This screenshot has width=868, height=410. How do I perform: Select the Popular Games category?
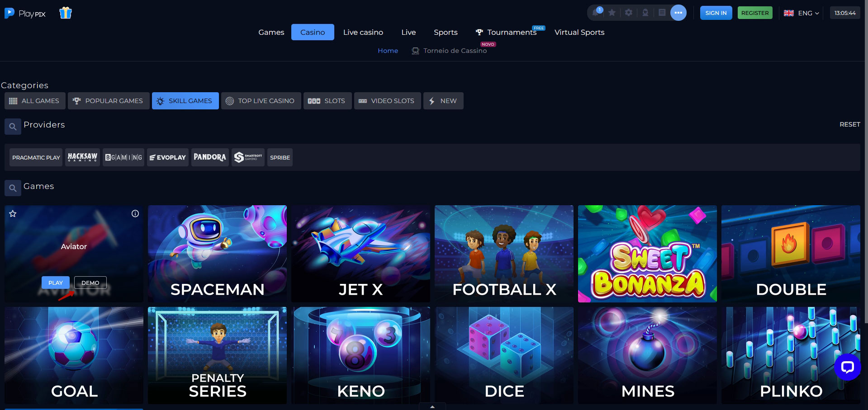click(109, 101)
